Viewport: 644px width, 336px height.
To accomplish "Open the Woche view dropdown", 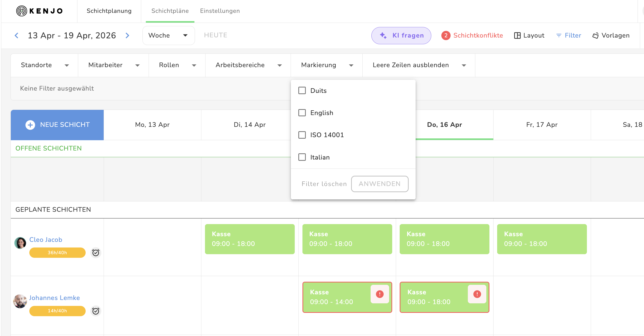I will click(x=168, y=36).
